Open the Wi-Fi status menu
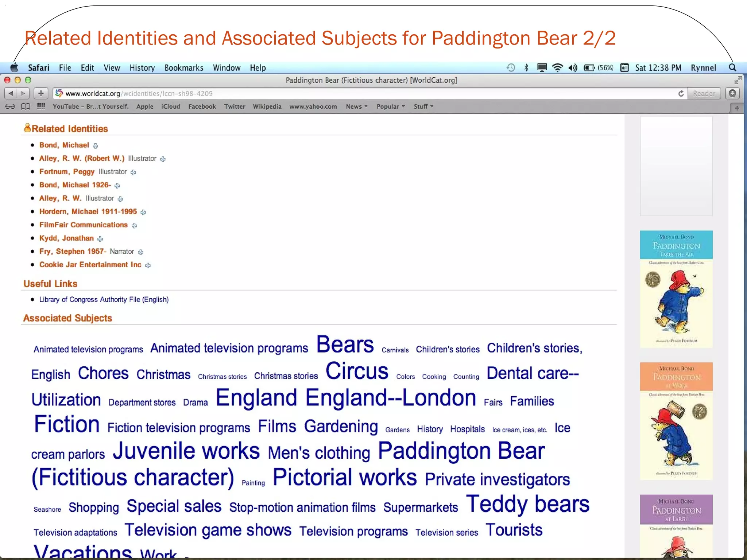This screenshot has height=560, width=747. [x=557, y=68]
